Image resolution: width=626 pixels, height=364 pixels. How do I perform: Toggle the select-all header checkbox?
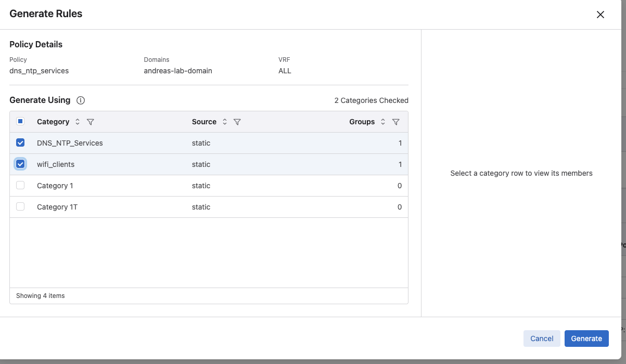pyautogui.click(x=20, y=122)
